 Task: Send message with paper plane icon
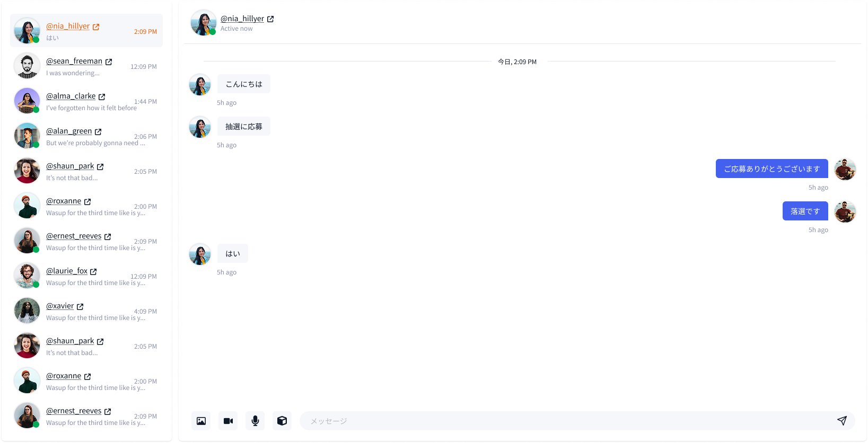tap(841, 421)
